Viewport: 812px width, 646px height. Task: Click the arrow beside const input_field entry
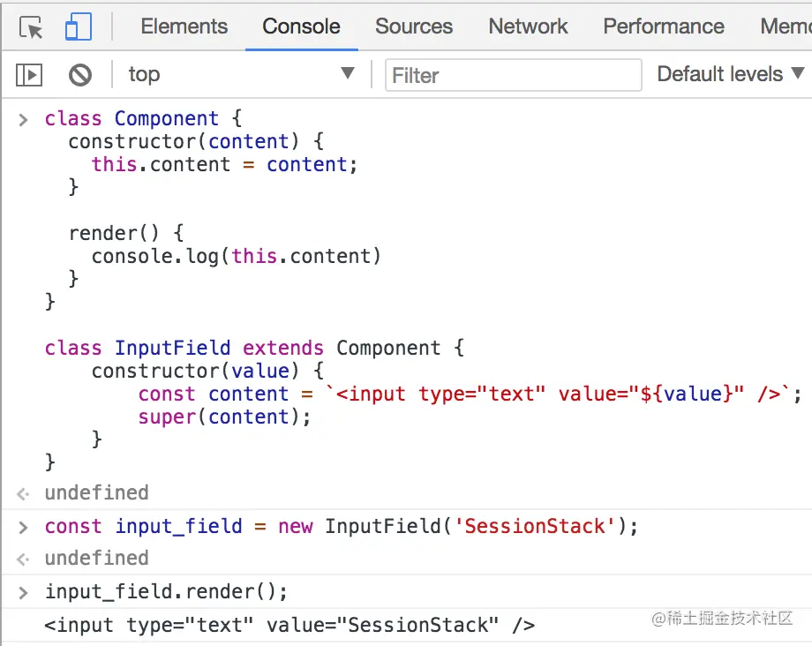23,528
